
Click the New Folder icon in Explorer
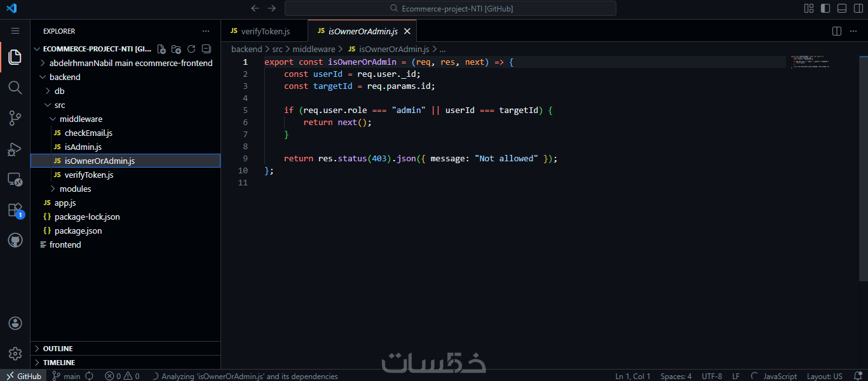[176, 49]
